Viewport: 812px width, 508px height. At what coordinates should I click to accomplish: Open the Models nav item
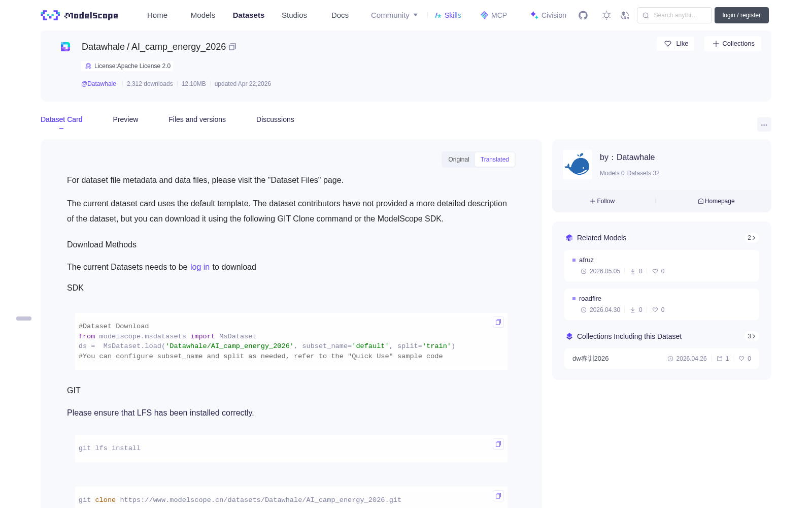click(x=203, y=15)
